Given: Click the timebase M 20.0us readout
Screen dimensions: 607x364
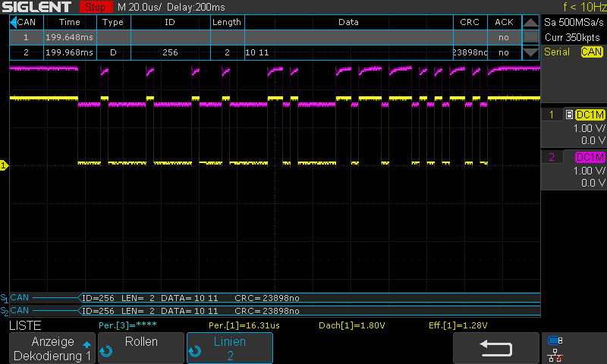Looking at the screenshot, I should pyautogui.click(x=140, y=7).
